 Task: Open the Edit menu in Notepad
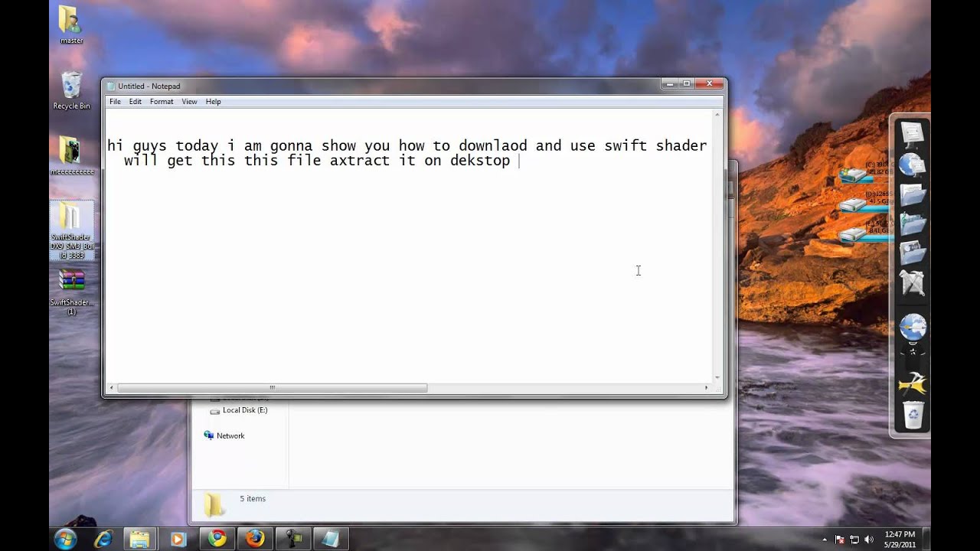(135, 101)
